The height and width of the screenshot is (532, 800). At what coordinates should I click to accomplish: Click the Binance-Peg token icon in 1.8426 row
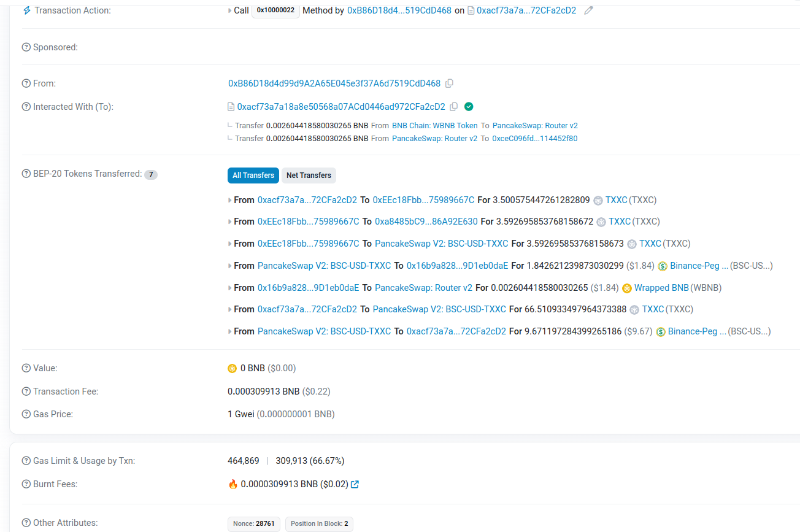[663, 266]
